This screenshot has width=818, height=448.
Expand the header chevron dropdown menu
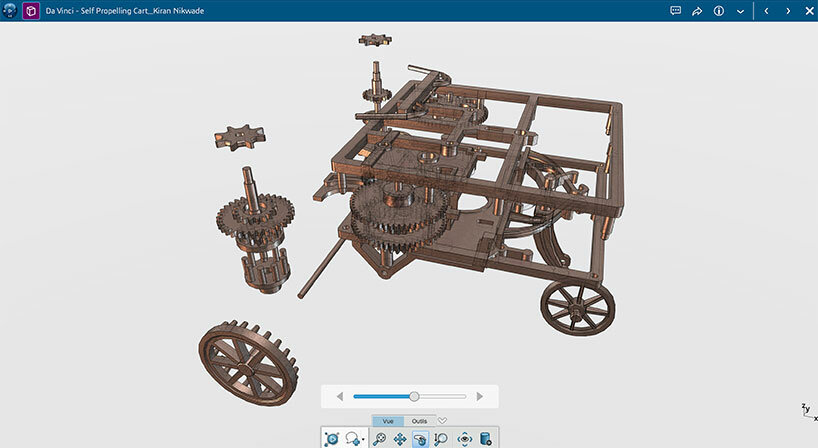point(740,11)
